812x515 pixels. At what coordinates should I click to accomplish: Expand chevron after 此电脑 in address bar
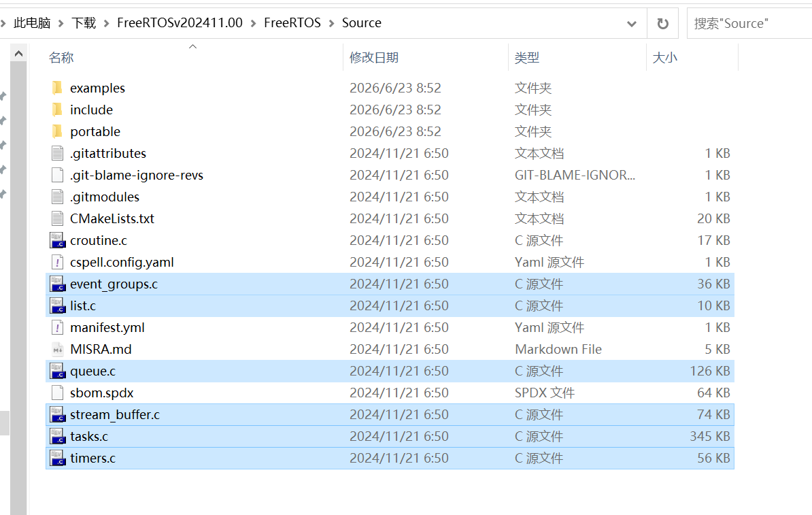pyautogui.click(x=61, y=23)
